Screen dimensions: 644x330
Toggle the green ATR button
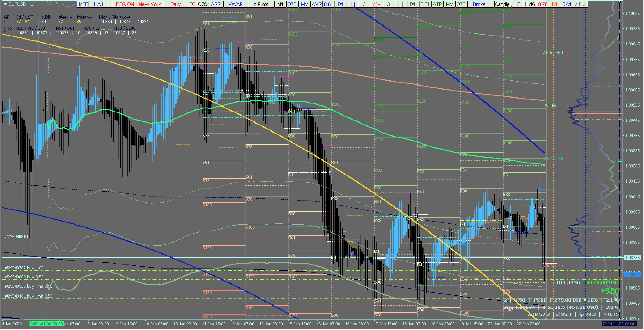point(437,4)
